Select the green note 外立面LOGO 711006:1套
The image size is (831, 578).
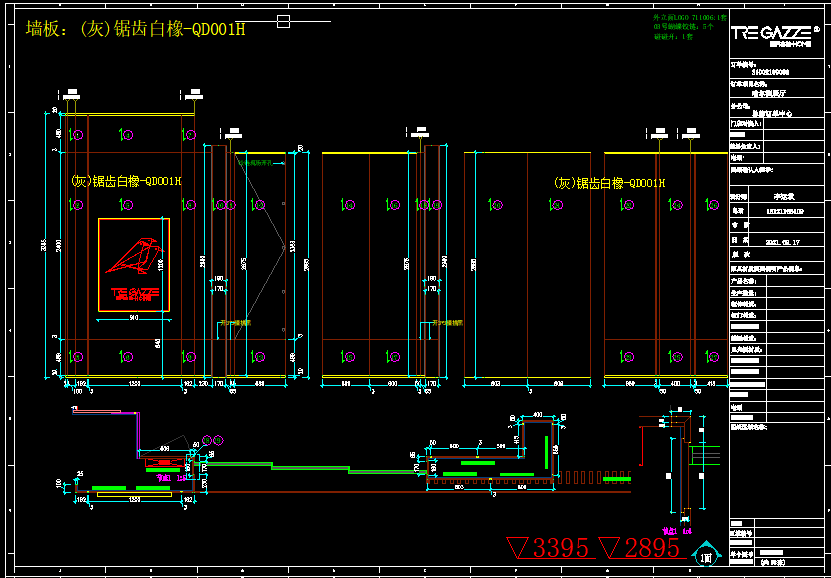point(691,17)
